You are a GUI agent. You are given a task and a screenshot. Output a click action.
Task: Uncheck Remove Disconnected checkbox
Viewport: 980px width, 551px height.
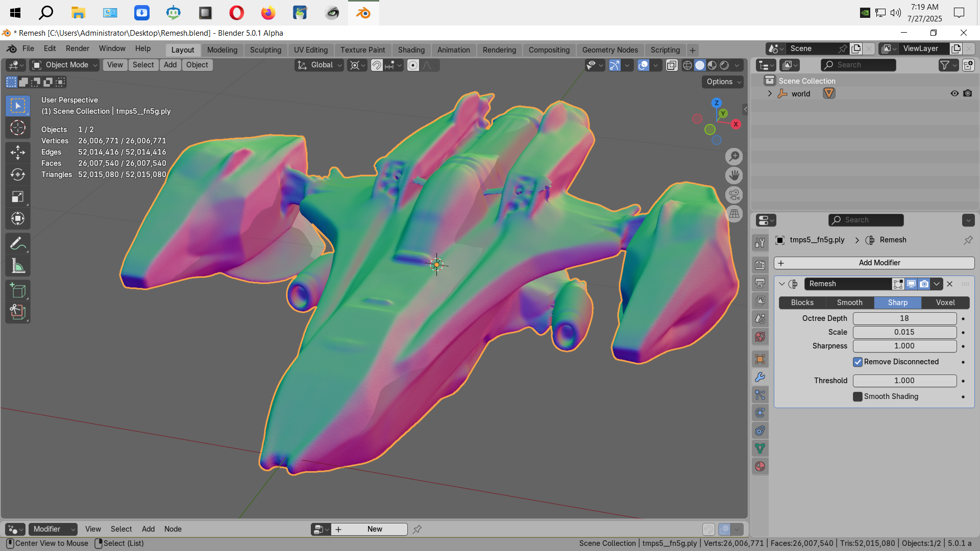coord(857,362)
